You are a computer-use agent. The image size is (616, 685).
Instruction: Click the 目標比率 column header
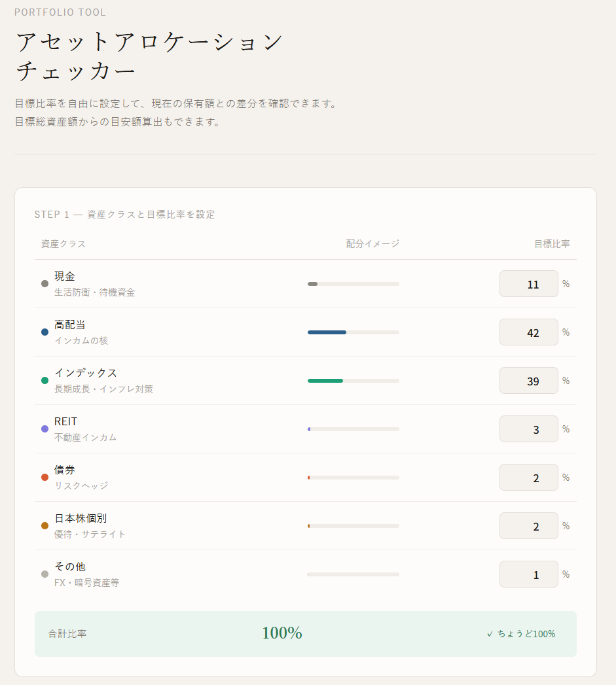[551, 244]
